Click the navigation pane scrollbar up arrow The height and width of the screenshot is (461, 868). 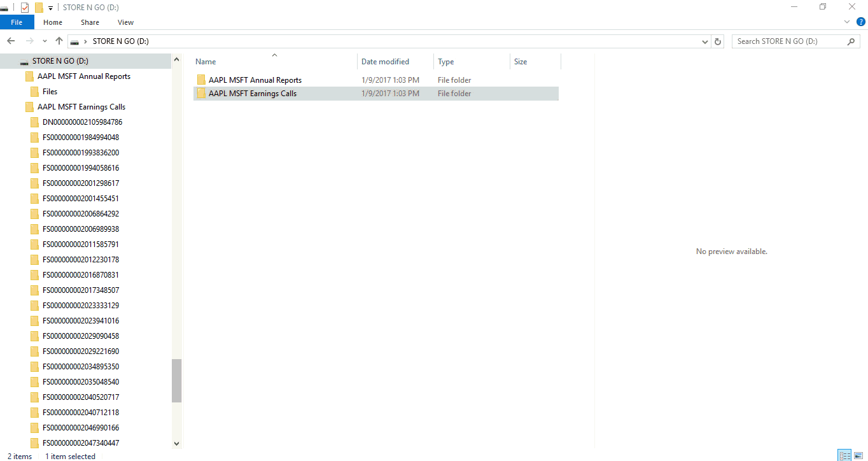177,60
